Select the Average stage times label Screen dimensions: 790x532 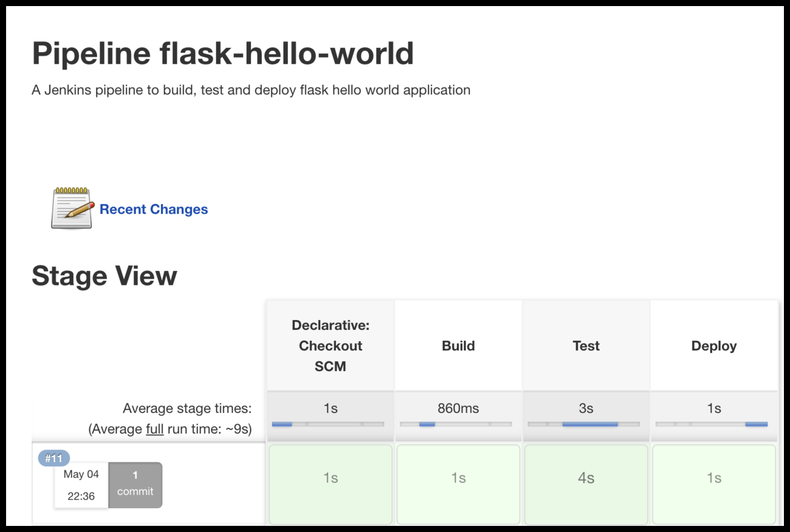click(187, 408)
